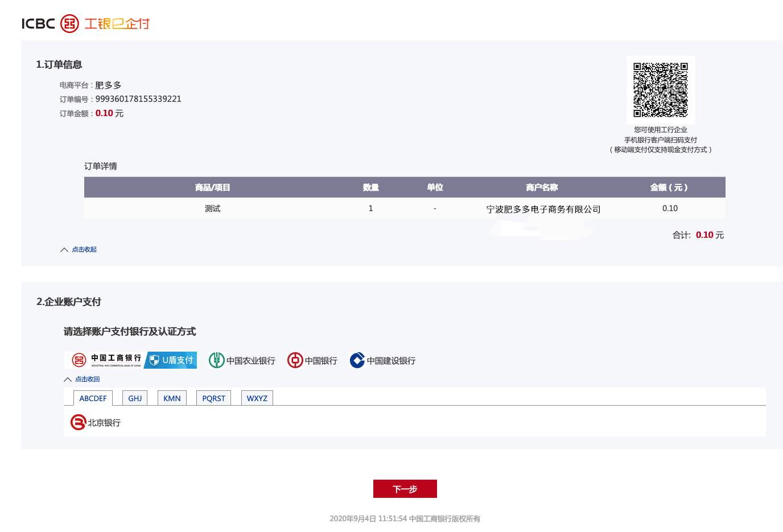Click the 单位 column header

coord(435,187)
